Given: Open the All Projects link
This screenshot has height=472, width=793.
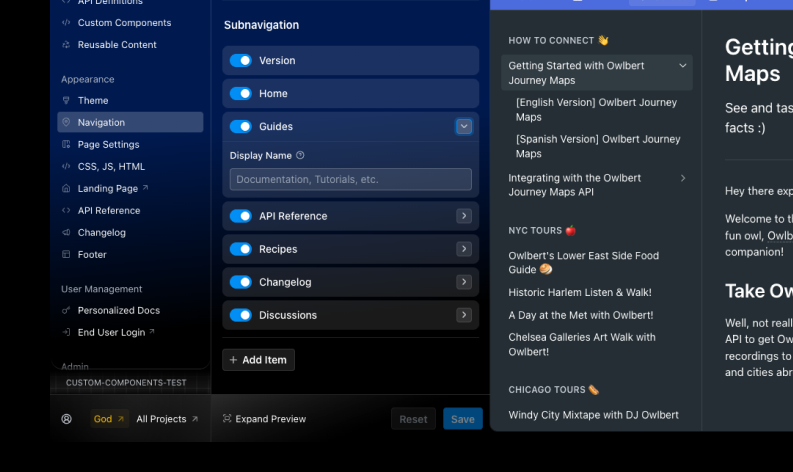Looking at the screenshot, I should click(167, 419).
